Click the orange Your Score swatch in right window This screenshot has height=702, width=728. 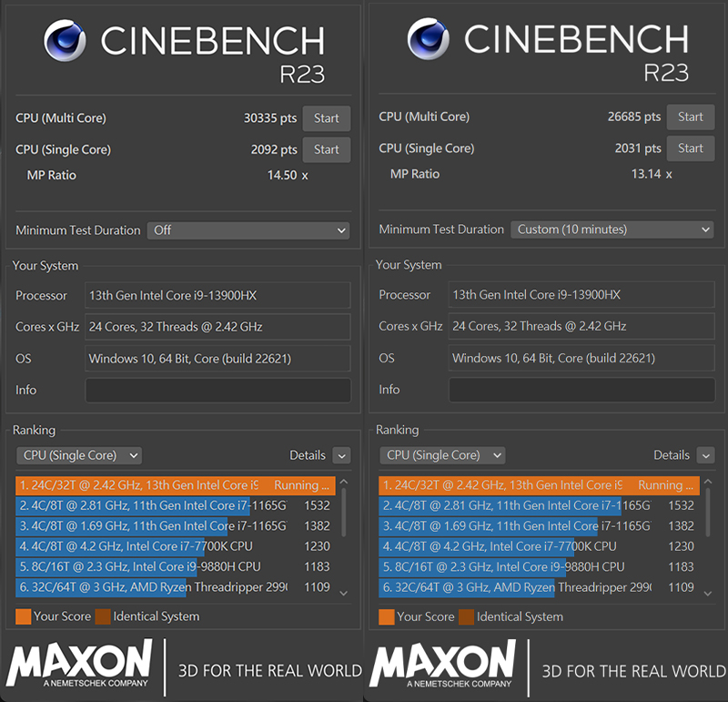click(x=387, y=617)
